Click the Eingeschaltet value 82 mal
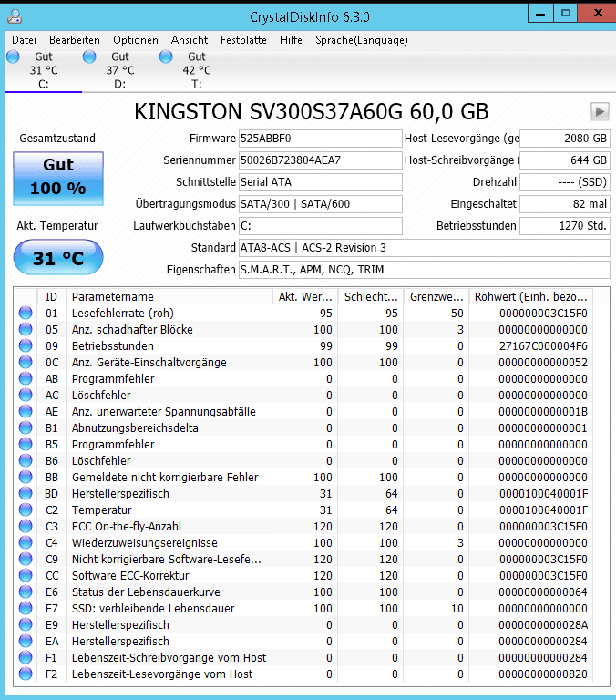Image resolution: width=616 pixels, height=700 pixels. coord(565,204)
